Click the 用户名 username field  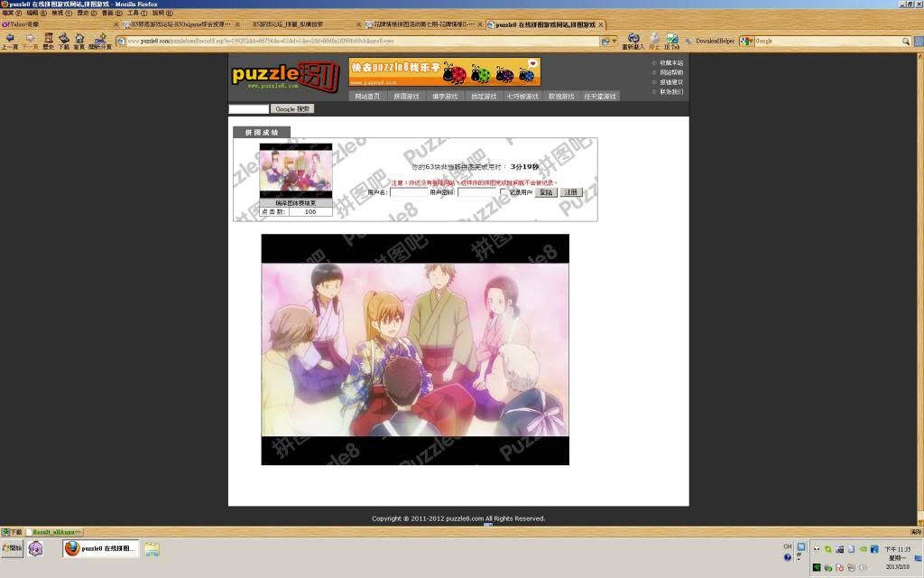pos(409,192)
